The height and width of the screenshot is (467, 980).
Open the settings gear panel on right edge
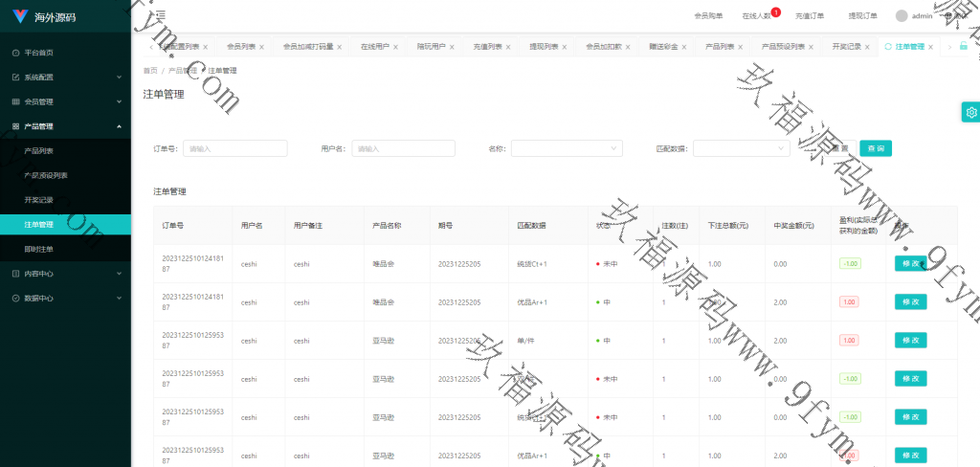coord(970,112)
